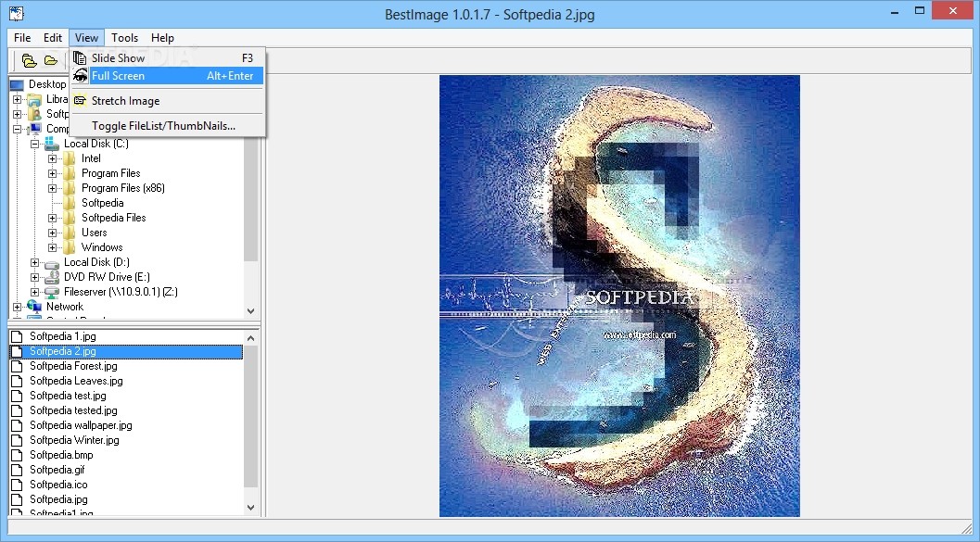The image size is (980, 542).
Task: Click the first open-folder toolbar icon
Action: [30, 60]
